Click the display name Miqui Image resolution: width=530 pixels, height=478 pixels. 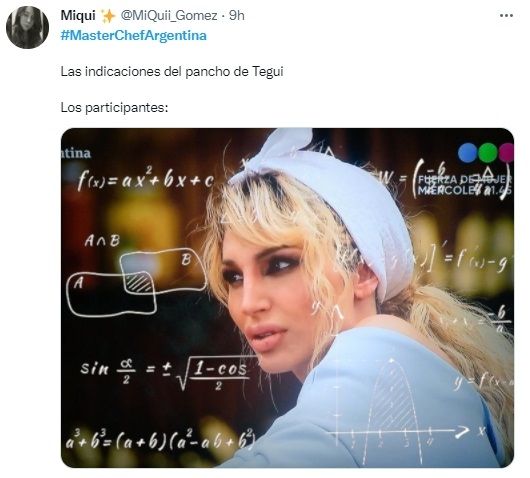pos(78,16)
